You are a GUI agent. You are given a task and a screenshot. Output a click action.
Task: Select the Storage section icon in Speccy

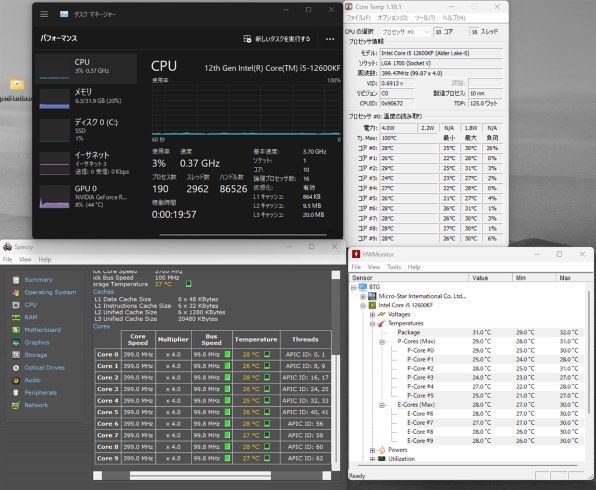tap(16, 355)
